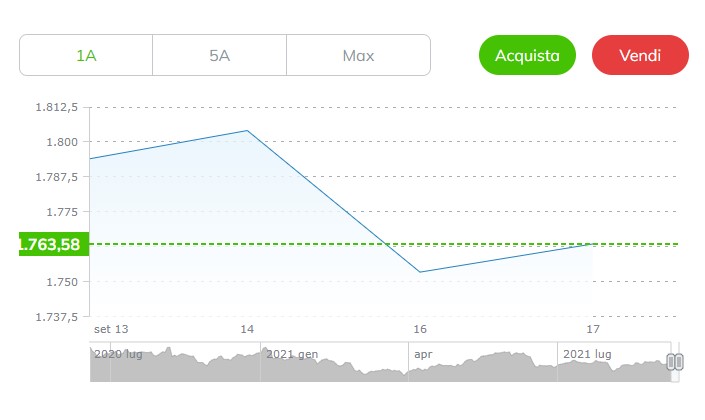This screenshot has height=420, width=705.
Task: Click the chart peak above 14
Action: (x=247, y=130)
